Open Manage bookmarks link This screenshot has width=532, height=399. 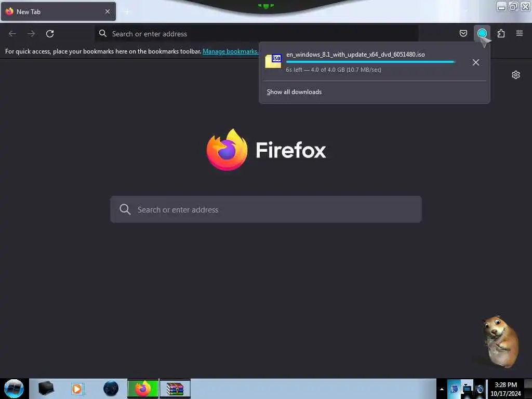(230, 51)
